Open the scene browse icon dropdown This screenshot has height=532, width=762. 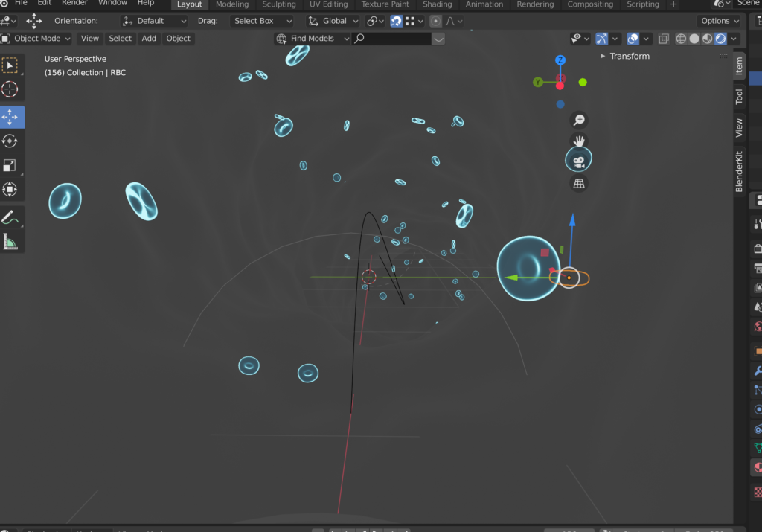[722, 4]
